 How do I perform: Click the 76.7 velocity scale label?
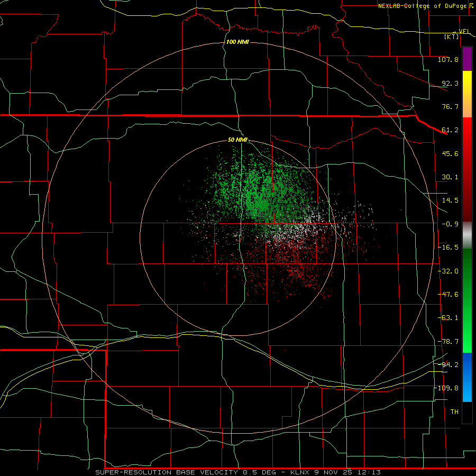pyautogui.click(x=450, y=106)
